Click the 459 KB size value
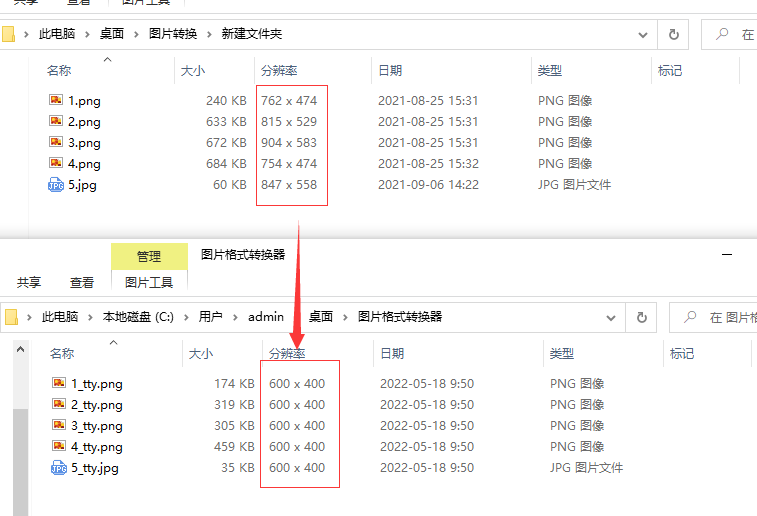 point(234,446)
